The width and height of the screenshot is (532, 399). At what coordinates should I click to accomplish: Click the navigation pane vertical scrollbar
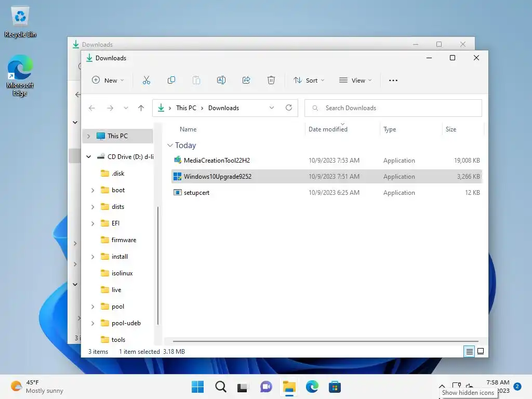[158, 265]
